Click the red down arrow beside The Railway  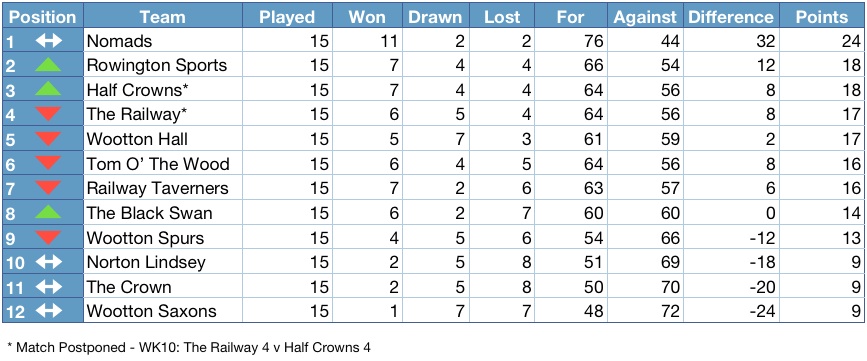tap(49, 114)
